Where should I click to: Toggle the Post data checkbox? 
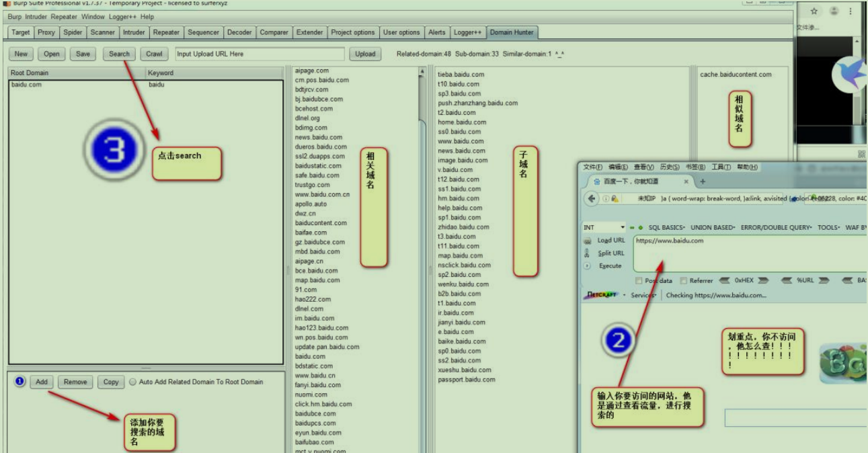tap(639, 281)
